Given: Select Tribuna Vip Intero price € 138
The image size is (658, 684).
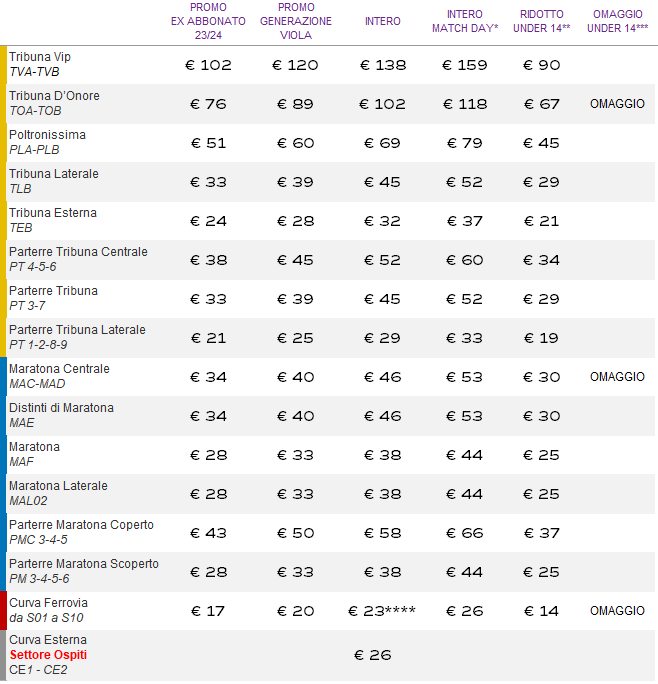Looking at the screenshot, I should click(383, 65).
